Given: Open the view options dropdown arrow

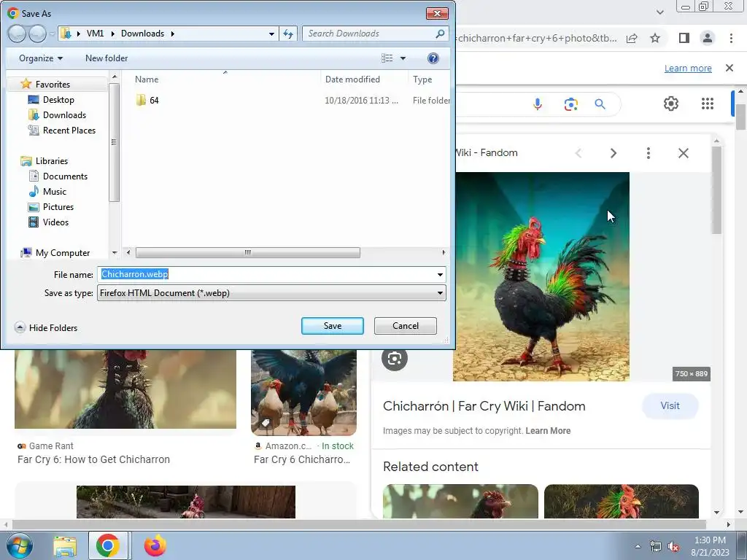Looking at the screenshot, I should coord(403,58).
